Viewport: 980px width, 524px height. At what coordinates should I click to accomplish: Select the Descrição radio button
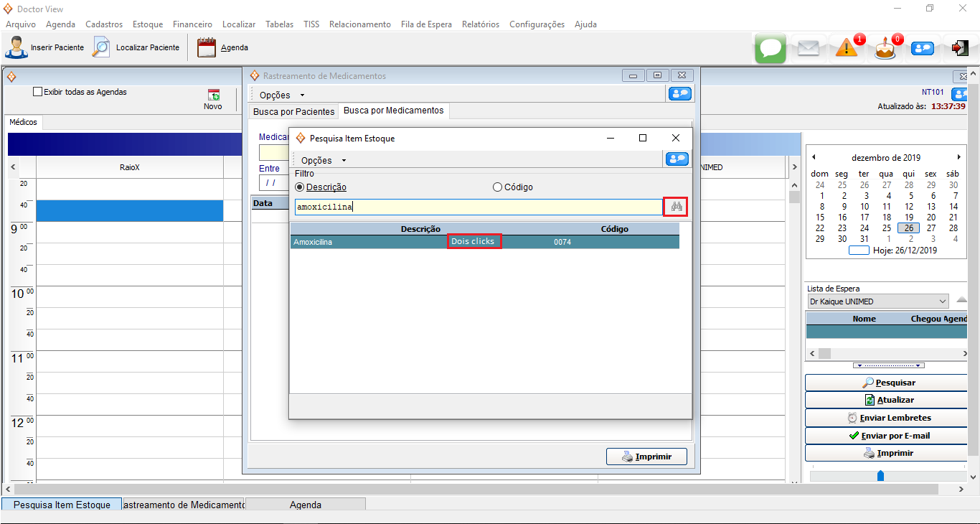tap(300, 187)
